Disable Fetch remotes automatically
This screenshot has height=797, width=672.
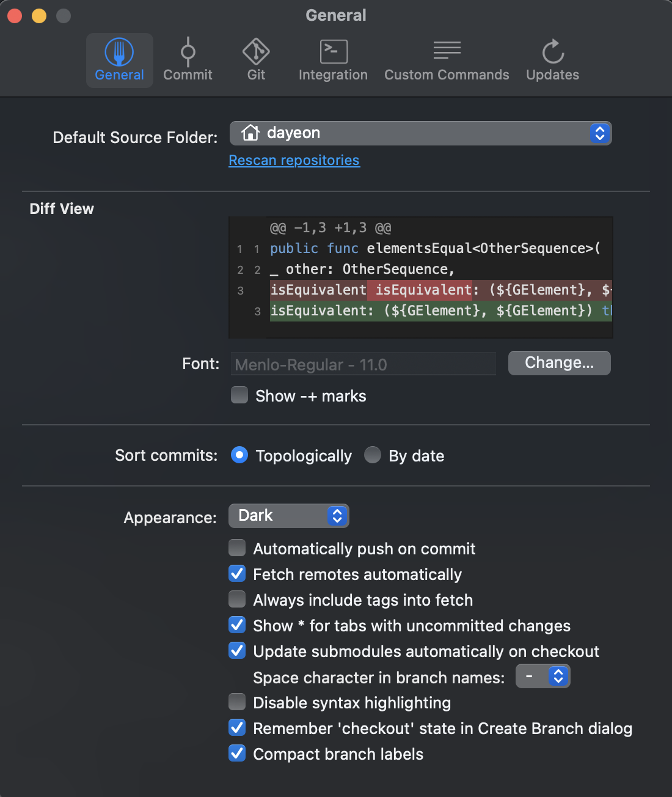click(237, 573)
